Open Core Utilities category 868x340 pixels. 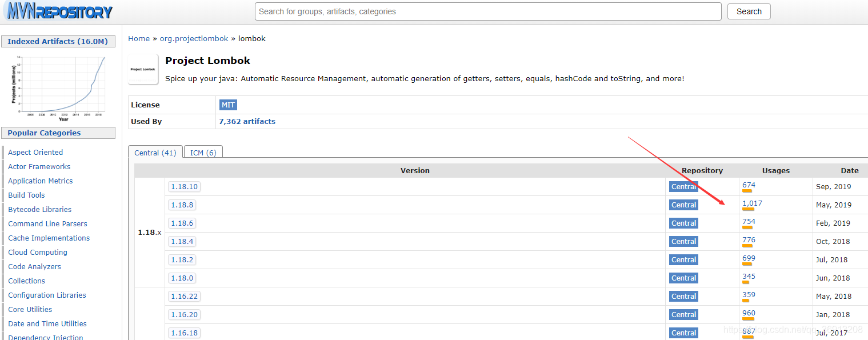[x=30, y=309]
